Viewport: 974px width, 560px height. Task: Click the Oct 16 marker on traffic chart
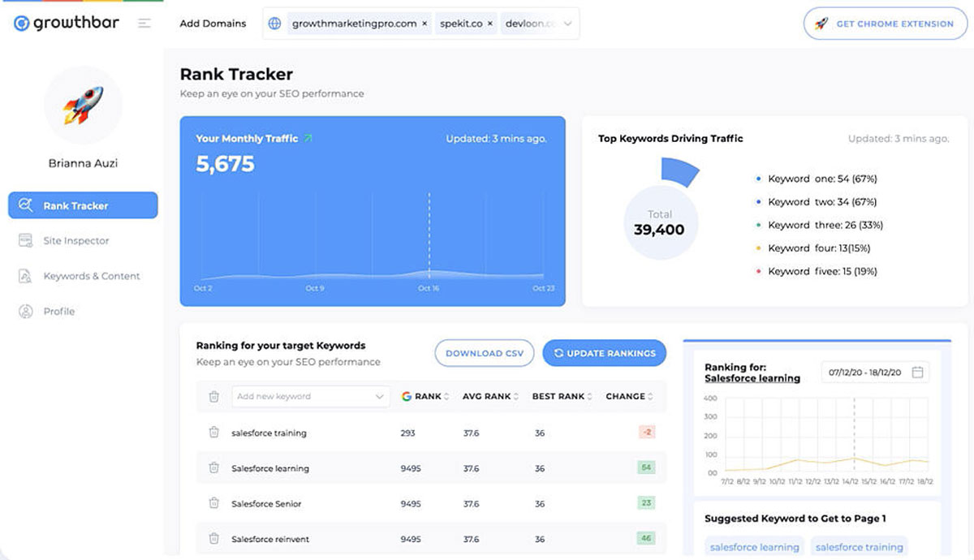coord(429,288)
